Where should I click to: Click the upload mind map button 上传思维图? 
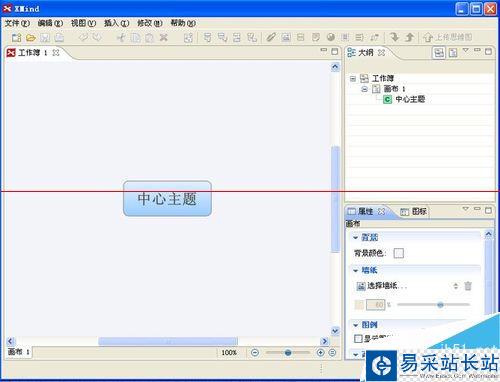pyautogui.click(x=447, y=37)
